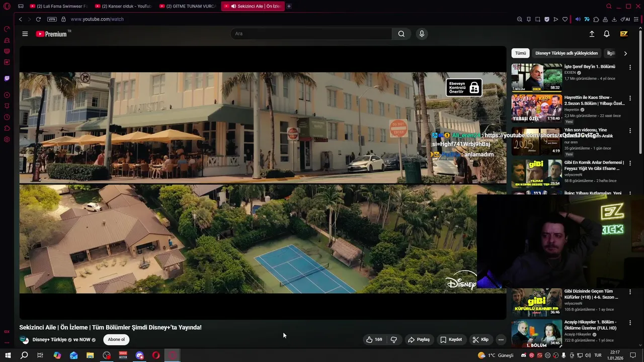Image resolution: width=644 pixels, height=362 pixels.
Task: Click the Ebeveyn Kontrolü Önerilir badge
Action: click(x=464, y=87)
